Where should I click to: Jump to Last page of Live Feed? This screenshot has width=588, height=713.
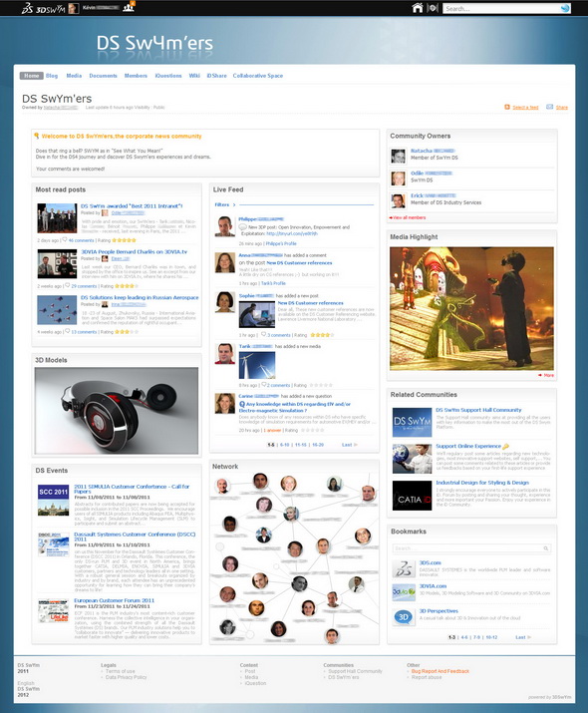[x=349, y=445]
